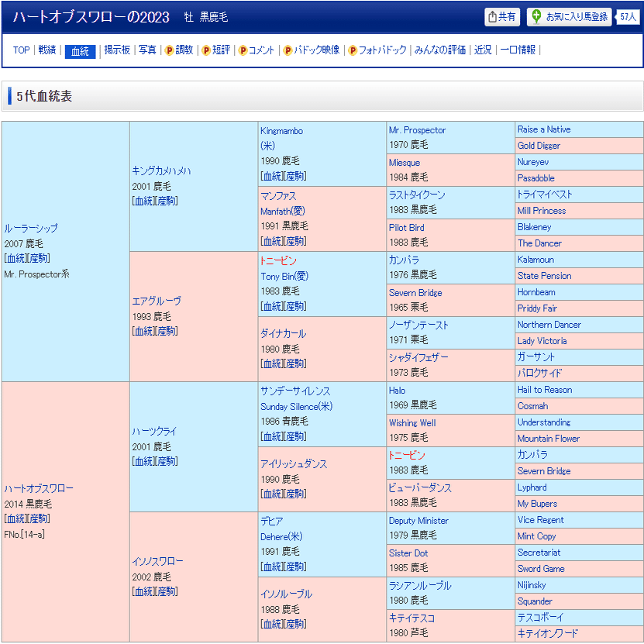Open the Nijinsky link
The height and width of the screenshot is (644, 644).
532,585
